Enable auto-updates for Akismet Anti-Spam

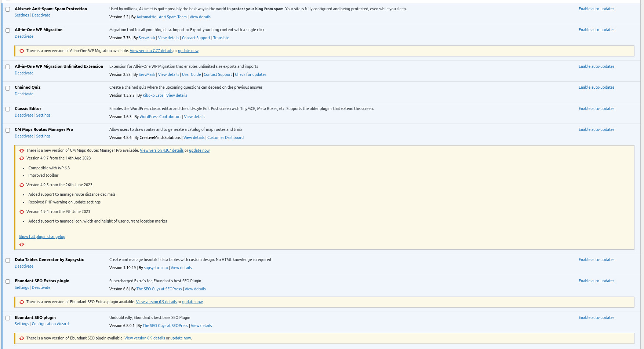click(596, 9)
